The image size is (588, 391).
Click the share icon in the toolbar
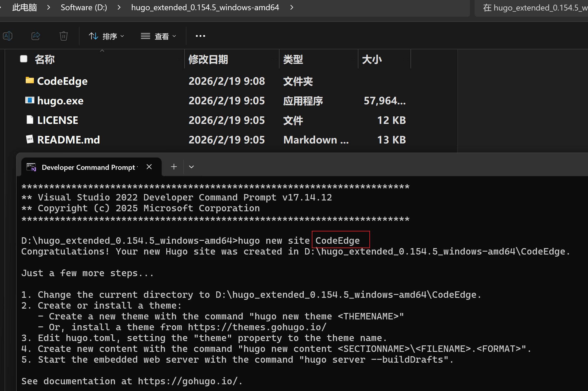coord(36,36)
